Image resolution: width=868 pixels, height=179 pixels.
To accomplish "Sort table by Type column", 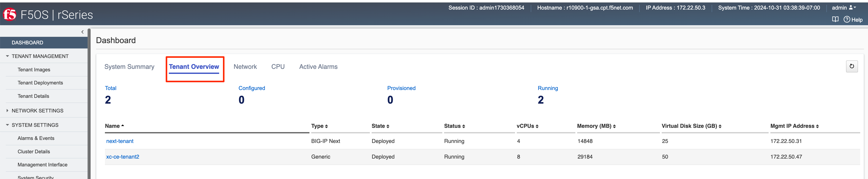I will tap(320, 126).
